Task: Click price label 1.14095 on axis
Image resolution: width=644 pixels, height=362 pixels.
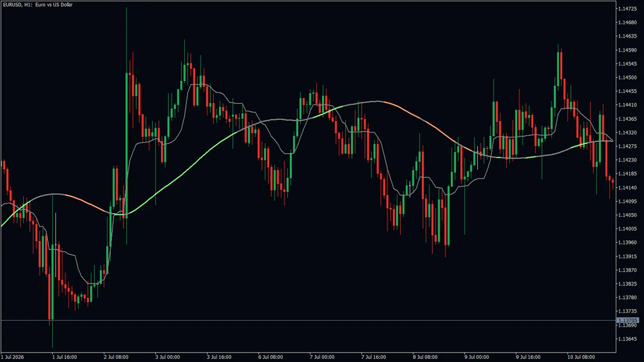Action: click(x=628, y=202)
